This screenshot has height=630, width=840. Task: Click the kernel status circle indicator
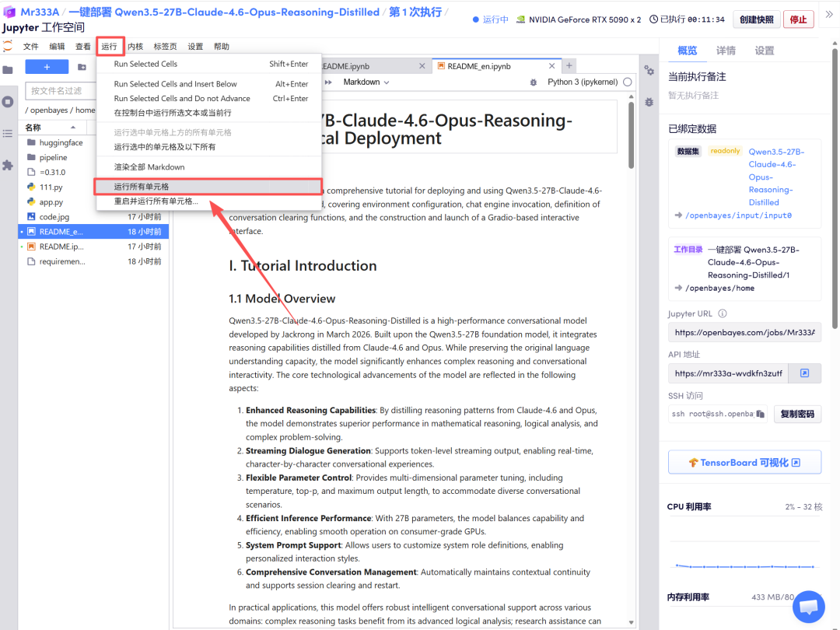628,82
